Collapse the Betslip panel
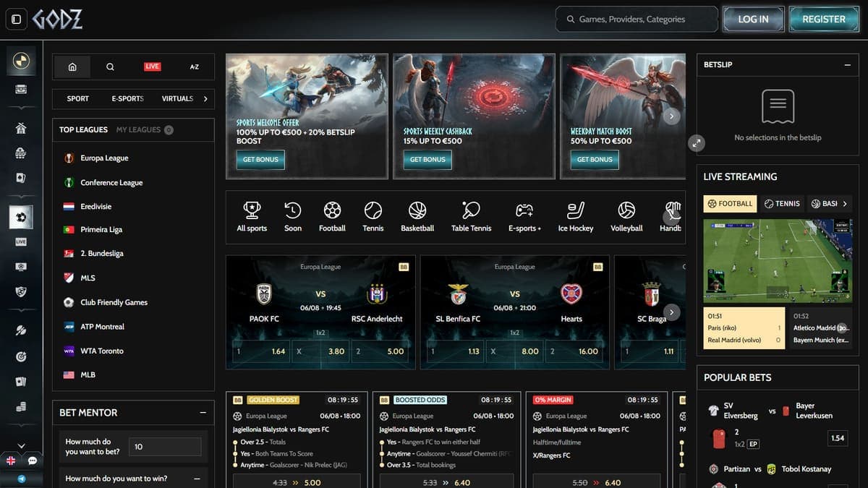This screenshot has width=868, height=488. tap(847, 65)
